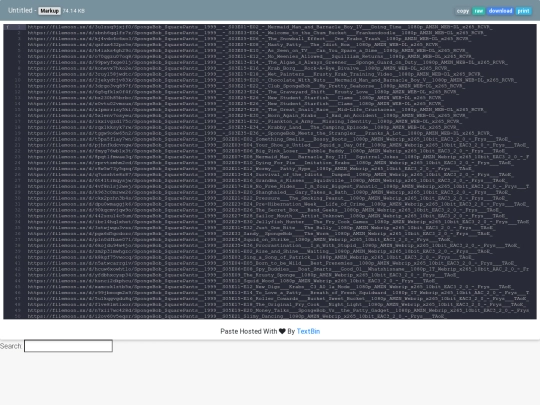Image resolution: width=540 pixels, height=405 pixels.
Task: Select line with Squirrel Jokes
Action: [278, 157]
